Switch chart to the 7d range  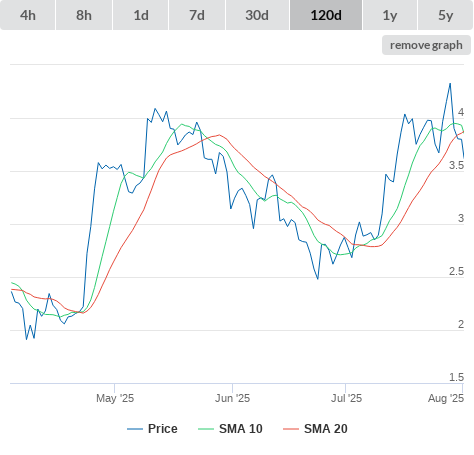click(197, 15)
